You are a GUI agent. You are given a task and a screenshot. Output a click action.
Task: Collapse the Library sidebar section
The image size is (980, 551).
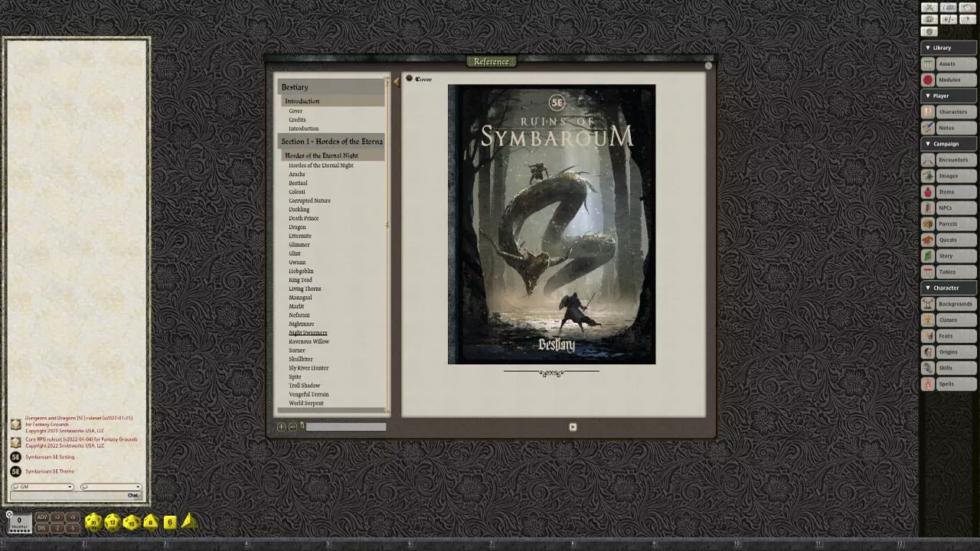948,47
